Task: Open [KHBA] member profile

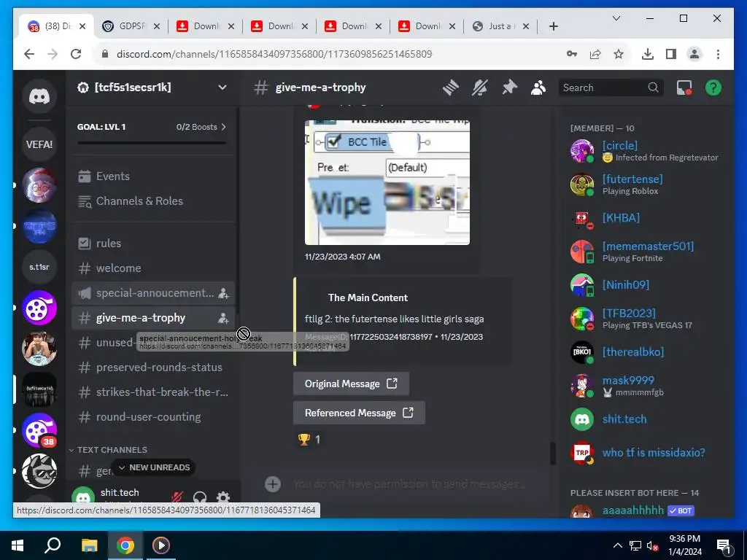Action: (648, 218)
